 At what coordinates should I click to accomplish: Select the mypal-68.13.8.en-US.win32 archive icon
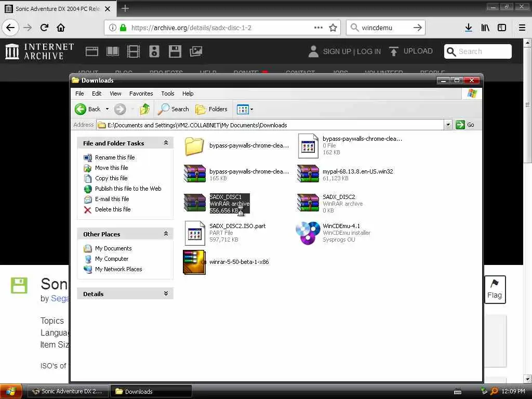pyautogui.click(x=308, y=174)
